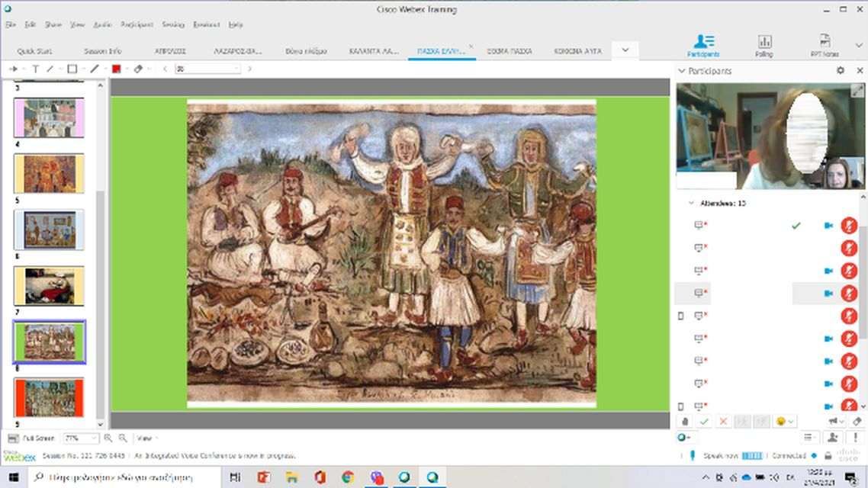Expand the presenter video to larger view
The image size is (868, 488).
pyautogui.click(x=857, y=90)
